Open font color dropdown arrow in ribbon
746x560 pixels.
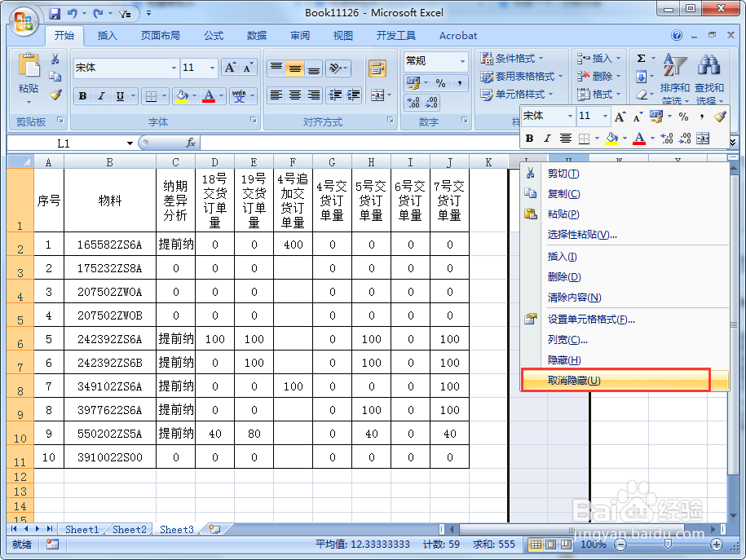(x=221, y=96)
